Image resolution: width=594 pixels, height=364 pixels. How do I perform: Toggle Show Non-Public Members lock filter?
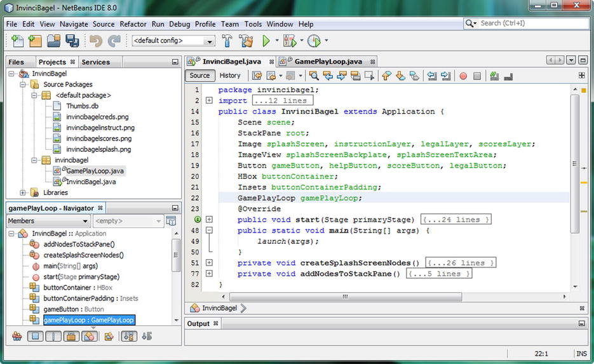point(71,336)
